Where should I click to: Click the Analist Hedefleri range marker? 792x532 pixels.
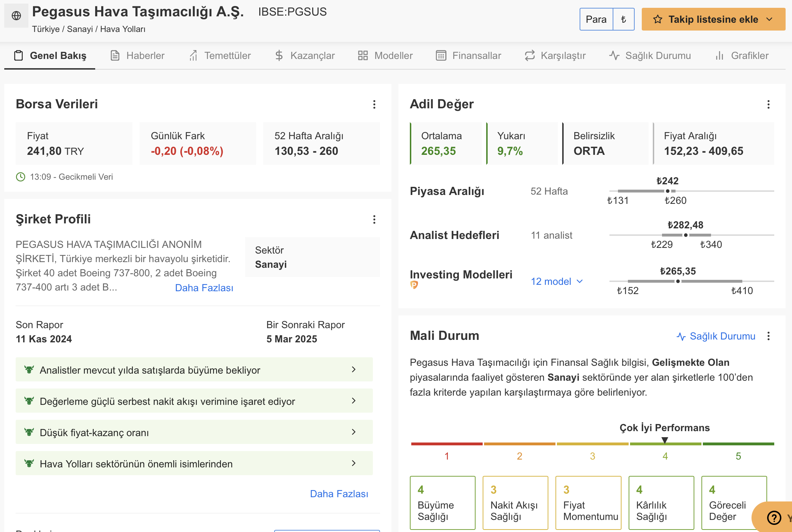coord(685,235)
